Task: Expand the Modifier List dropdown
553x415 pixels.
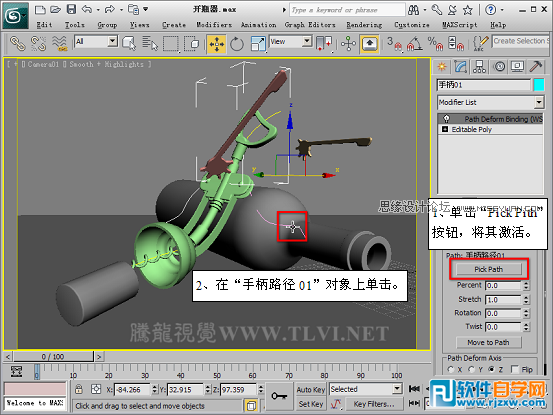Action: point(539,103)
